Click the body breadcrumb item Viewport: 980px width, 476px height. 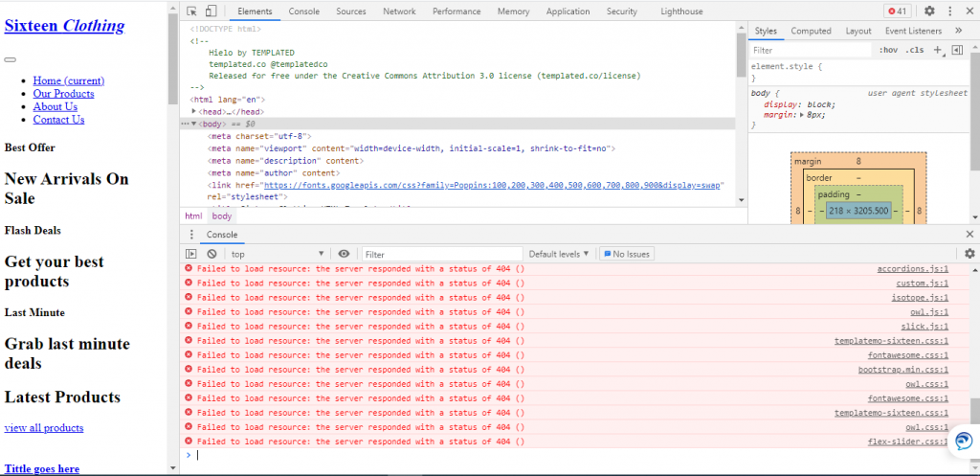(221, 215)
